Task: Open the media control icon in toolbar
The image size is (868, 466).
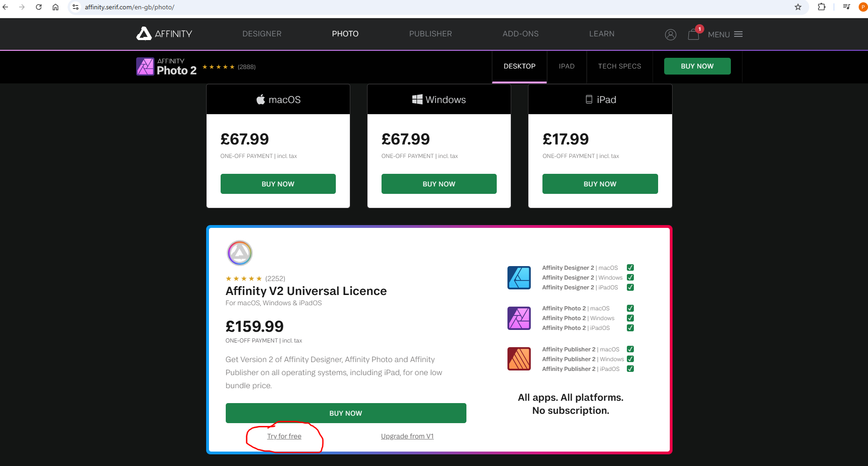Action: (x=847, y=7)
